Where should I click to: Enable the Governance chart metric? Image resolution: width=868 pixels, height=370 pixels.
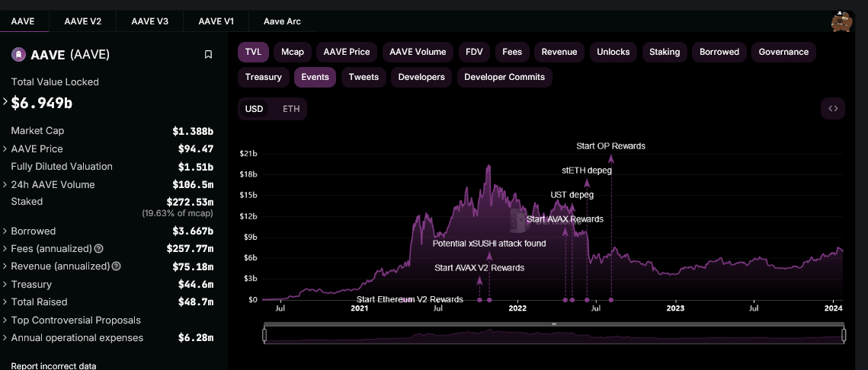coord(783,52)
